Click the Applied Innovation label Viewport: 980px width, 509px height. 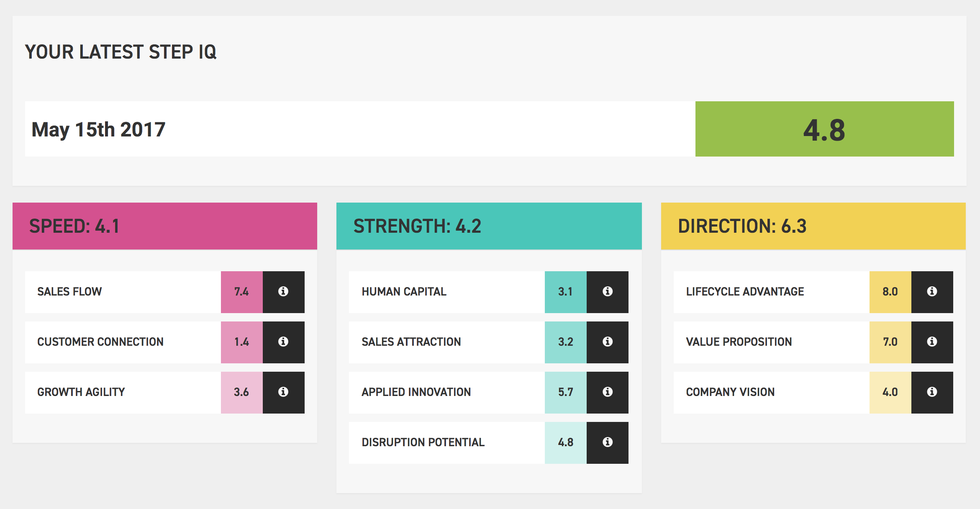tap(416, 392)
